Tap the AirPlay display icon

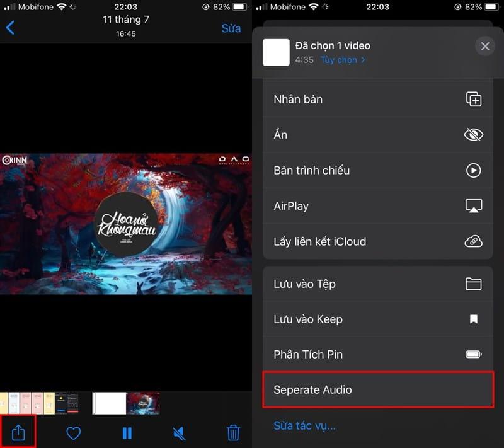pos(473,205)
